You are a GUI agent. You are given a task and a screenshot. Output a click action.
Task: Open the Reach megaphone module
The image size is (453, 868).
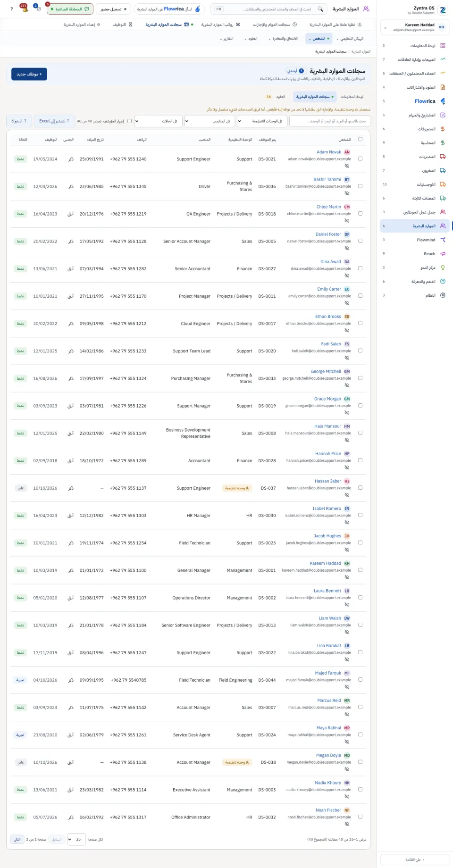414,254
